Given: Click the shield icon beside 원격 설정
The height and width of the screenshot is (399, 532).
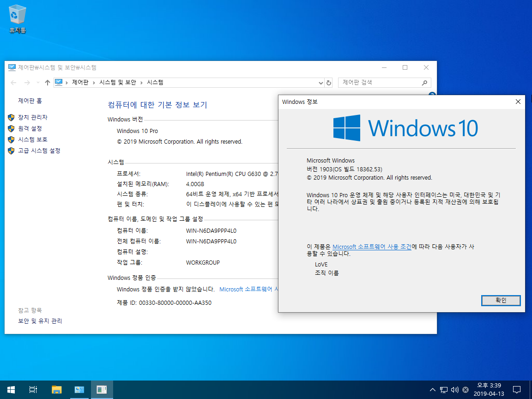Looking at the screenshot, I should [11, 128].
